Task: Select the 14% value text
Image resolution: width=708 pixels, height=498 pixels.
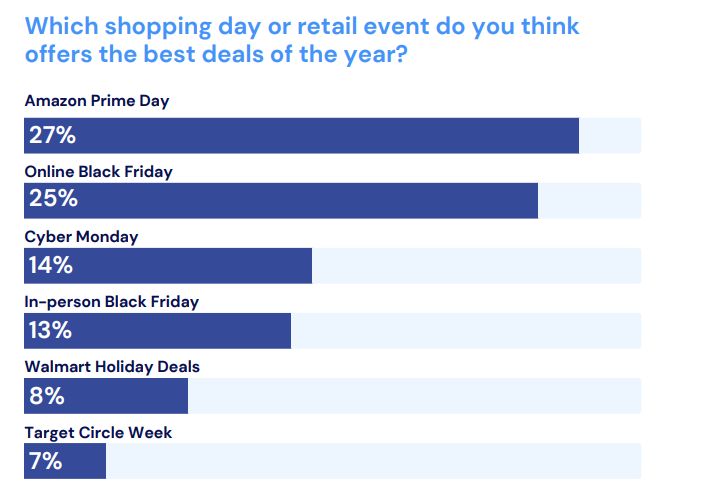Action: point(50,266)
